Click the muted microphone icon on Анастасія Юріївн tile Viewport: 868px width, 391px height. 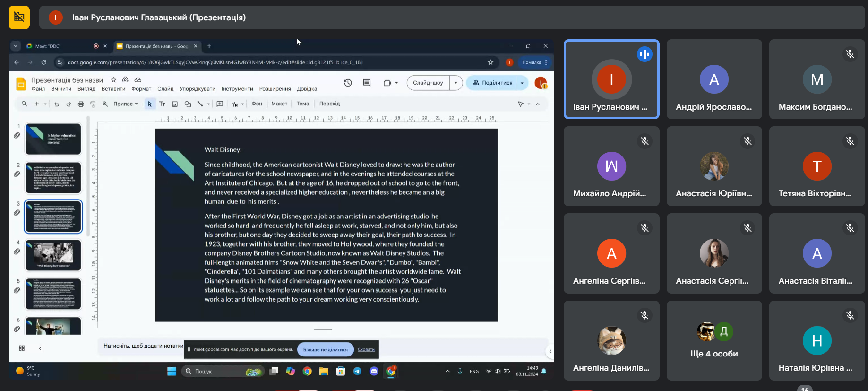[748, 141]
